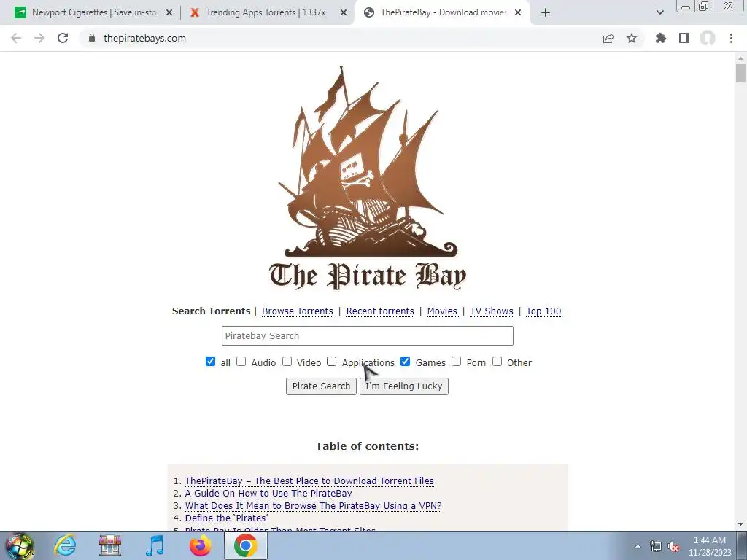Show hidden system tray icons
Image resolution: width=747 pixels, height=560 pixels.
[x=638, y=547]
